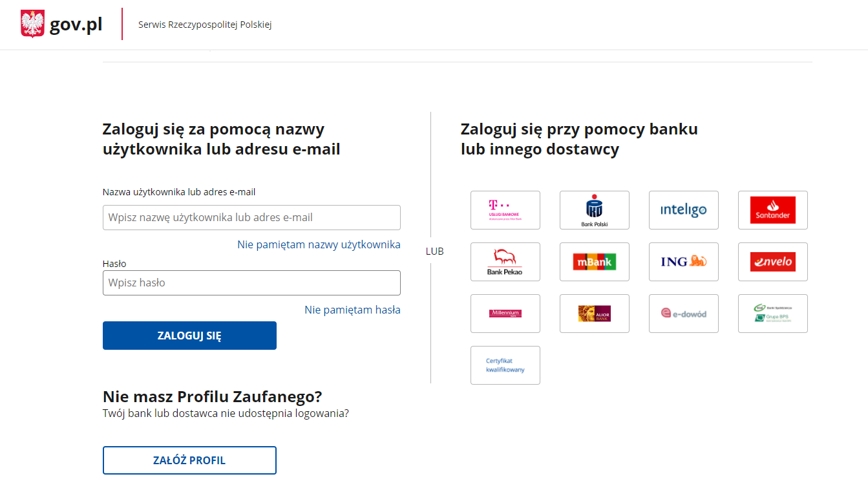Open Certyfikat kwalifikowany login option
The image size is (868, 492).
pyautogui.click(x=505, y=365)
